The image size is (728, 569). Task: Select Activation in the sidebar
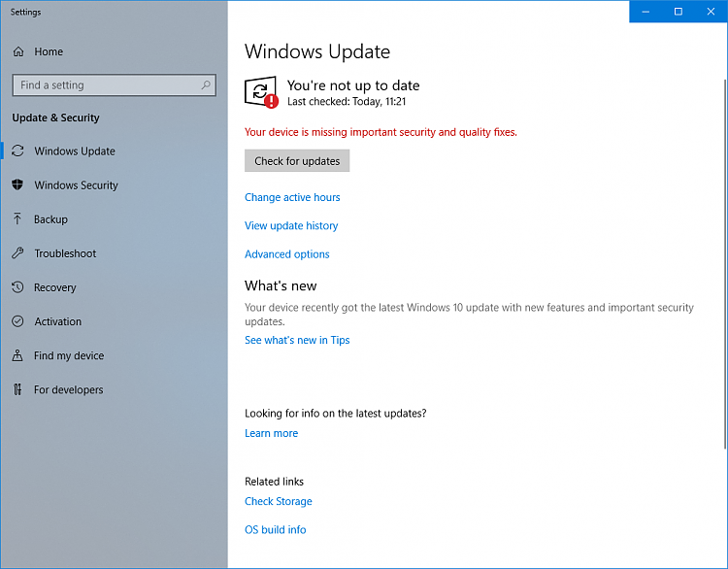click(x=114, y=321)
